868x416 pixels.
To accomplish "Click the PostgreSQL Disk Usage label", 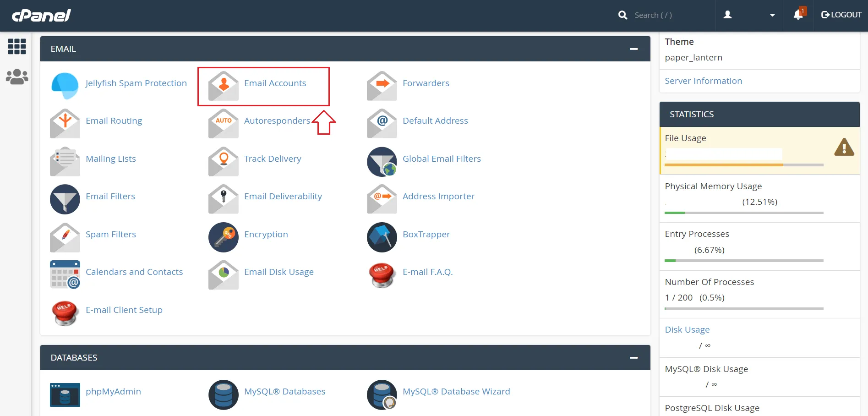I will tap(712, 408).
